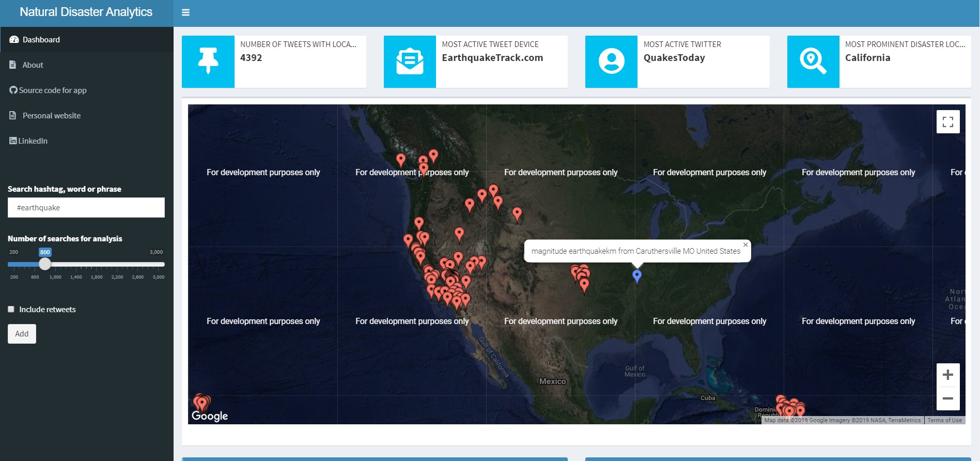Click the thumbtack icon on tweets card
The width and height of the screenshot is (980, 461).
click(x=208, y=62)
